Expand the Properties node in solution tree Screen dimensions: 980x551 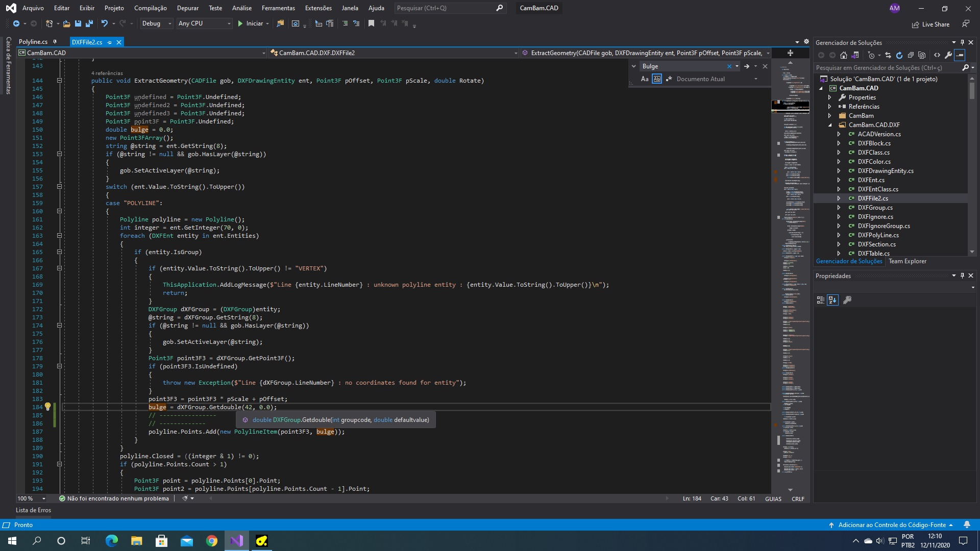pos(829,97)
